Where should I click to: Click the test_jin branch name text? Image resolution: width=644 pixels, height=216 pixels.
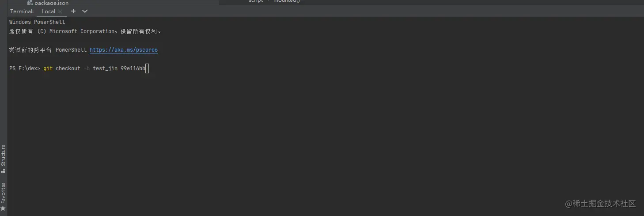[x=105, y=68]
